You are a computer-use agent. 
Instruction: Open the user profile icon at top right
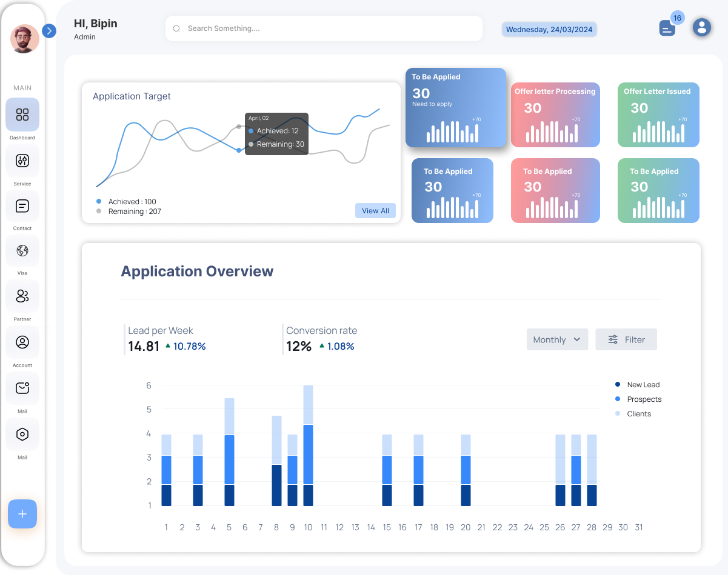coord(702,27)
